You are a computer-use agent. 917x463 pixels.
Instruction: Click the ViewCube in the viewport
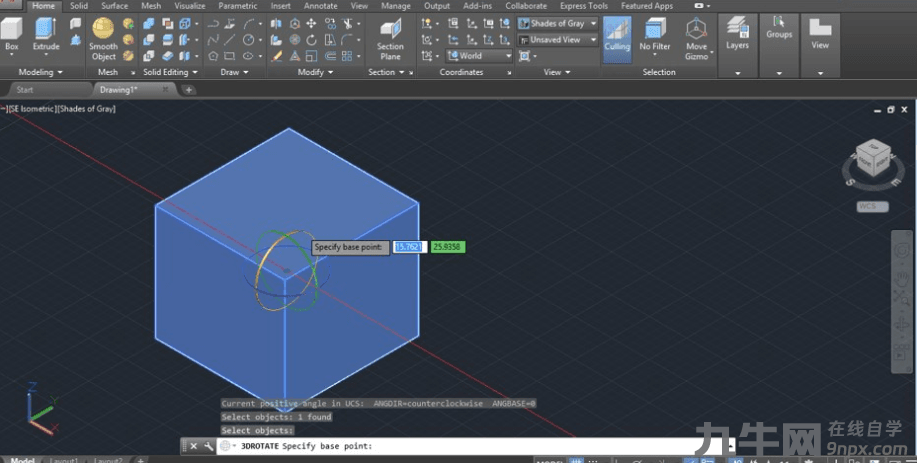point(873,158)
